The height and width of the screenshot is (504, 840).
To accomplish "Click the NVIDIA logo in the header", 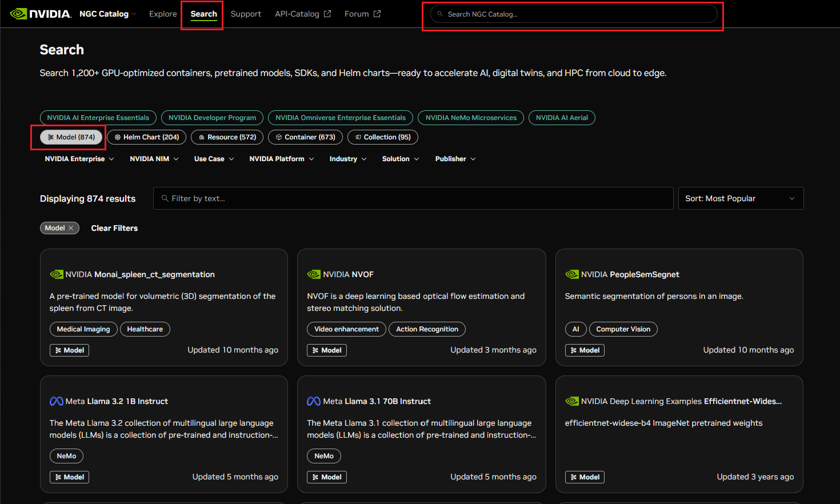I will click(41, 14).
